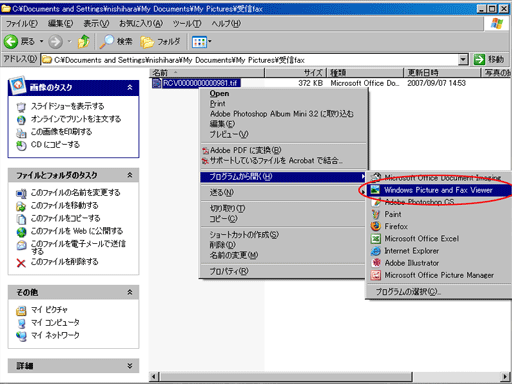Viewport: 512px width, 384px height.
Task: Open プログラムから開く(H) submenu
Action: pos(283,177)
